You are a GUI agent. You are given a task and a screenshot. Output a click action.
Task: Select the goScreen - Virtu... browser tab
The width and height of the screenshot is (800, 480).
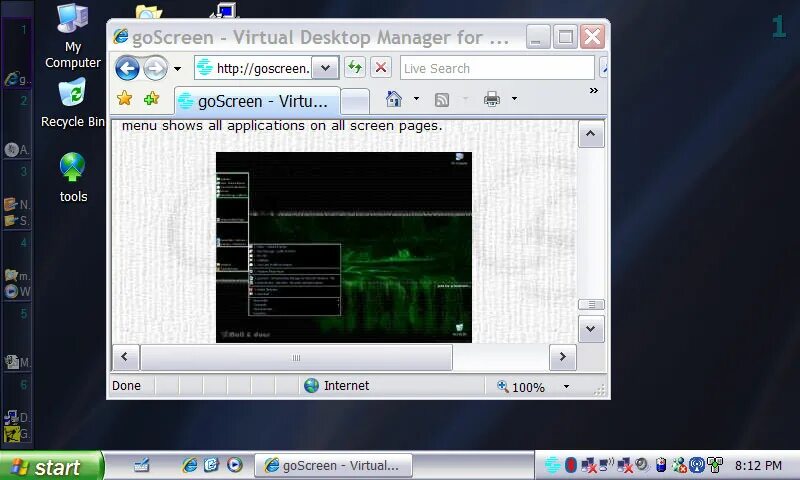click(257, 101)
